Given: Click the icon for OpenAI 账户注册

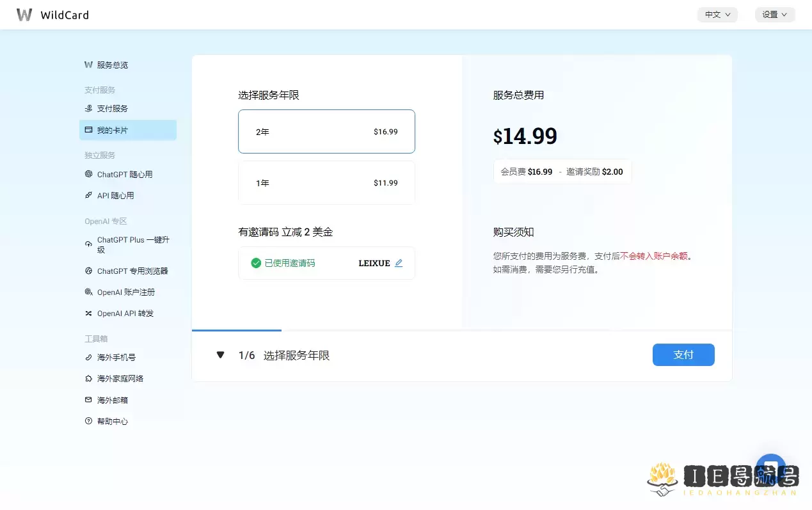Looking at the screenshot, I should [x=89, y=292].
